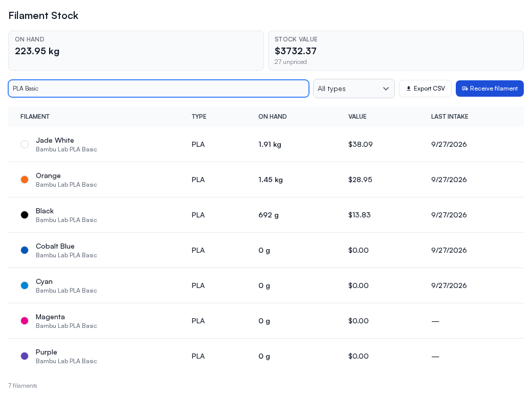Select the Jade White filament name
Viewport: 532px width, 398px height.
[55, 140]
